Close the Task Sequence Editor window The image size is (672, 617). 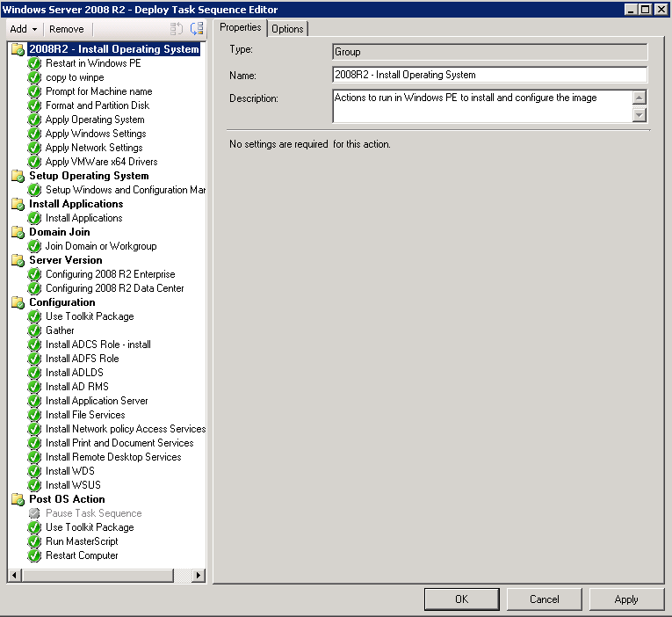pyautogui.click(x=661, y=9)
